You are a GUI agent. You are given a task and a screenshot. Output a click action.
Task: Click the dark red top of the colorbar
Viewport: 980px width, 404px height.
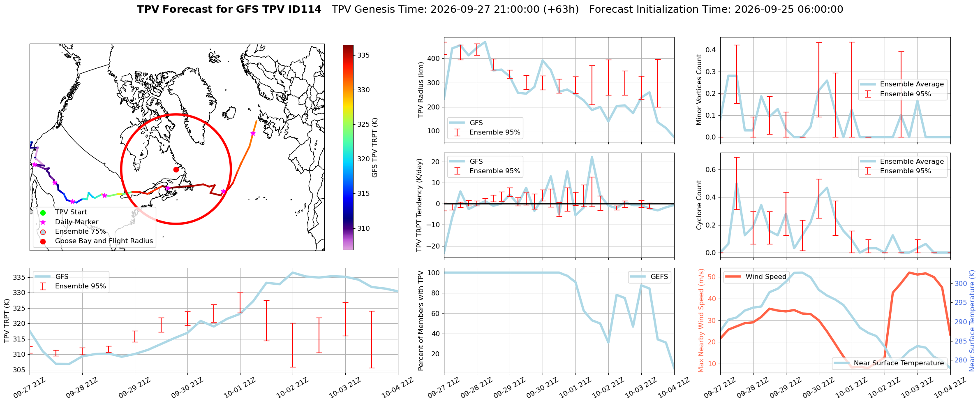(348, 47)
